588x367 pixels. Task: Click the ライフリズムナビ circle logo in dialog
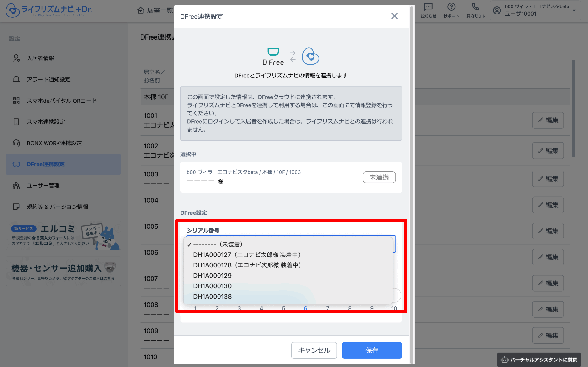[311, 56]
